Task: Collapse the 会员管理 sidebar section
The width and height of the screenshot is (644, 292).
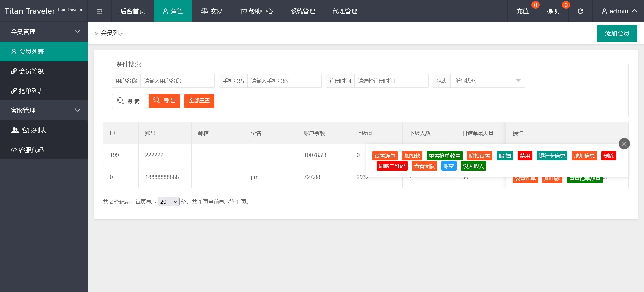Action: coord(44,32)
